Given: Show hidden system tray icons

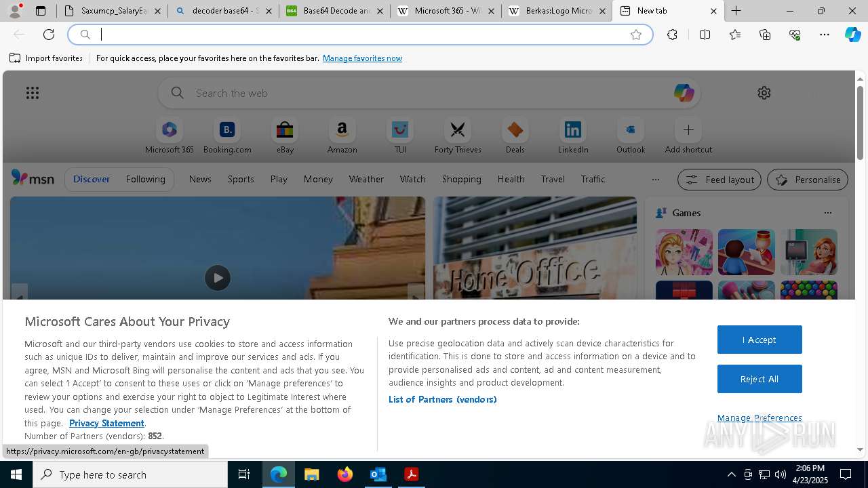Looking at the screenshot, I should click(x=731, y=474).
